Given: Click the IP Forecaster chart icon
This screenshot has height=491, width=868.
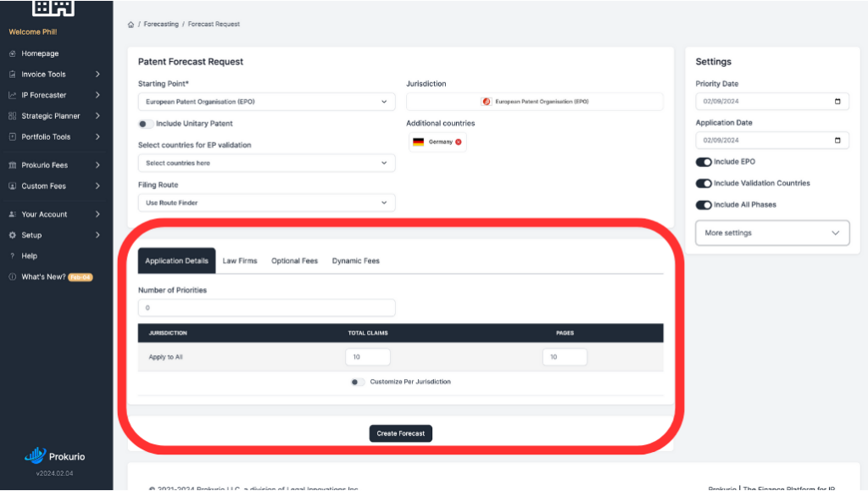Looking at the screenshot, I should [12, 95].
